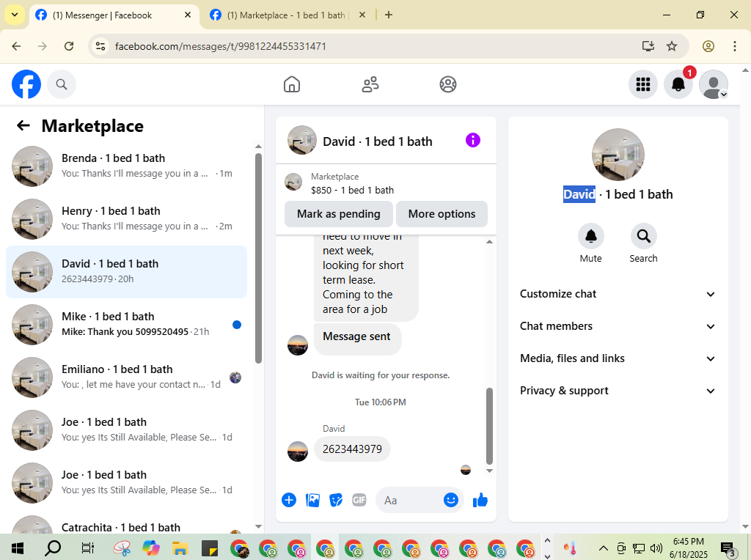This screenshot has height=560, width=751.
Task: Search within the David conversation
Action: coord(643,243)
